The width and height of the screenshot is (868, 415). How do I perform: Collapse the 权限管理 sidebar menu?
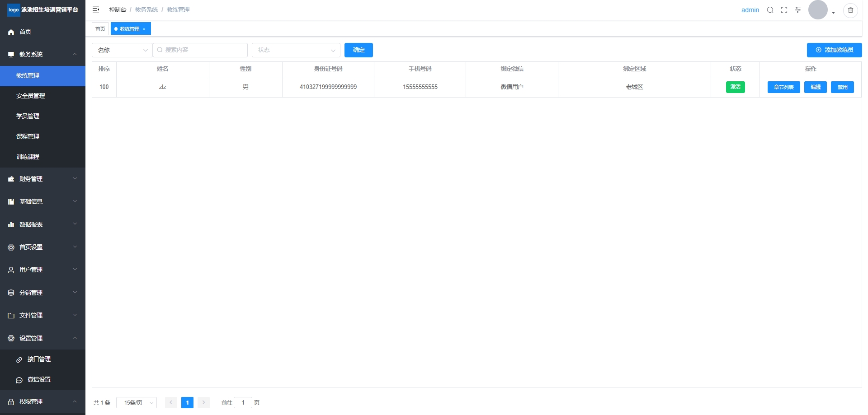point(42,401)
